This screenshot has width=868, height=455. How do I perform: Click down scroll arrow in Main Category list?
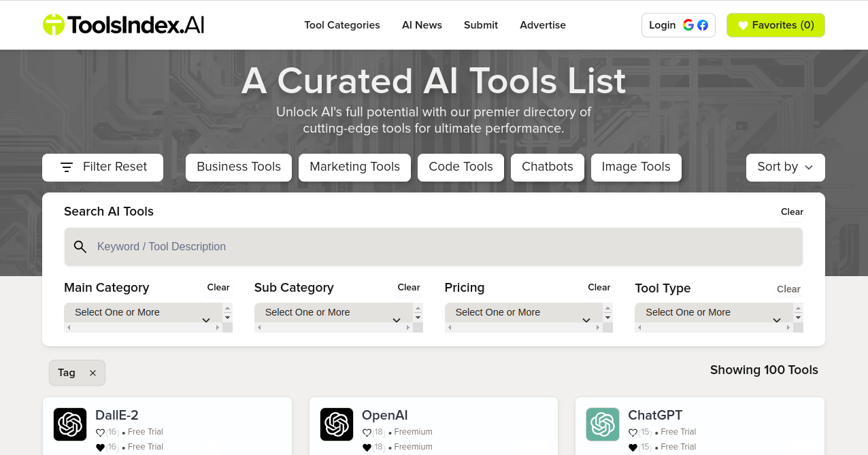point(227,318)
